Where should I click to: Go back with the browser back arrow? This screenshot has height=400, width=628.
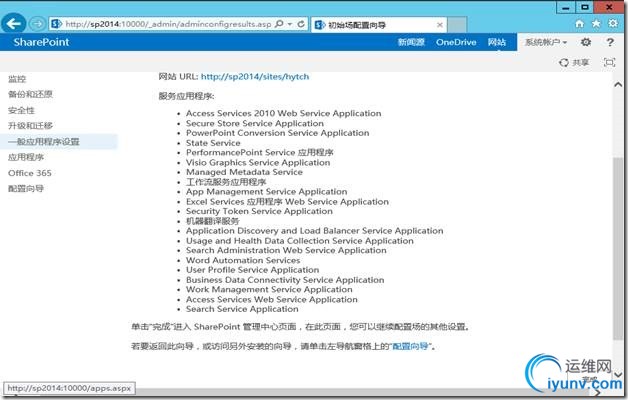[13, 24]
